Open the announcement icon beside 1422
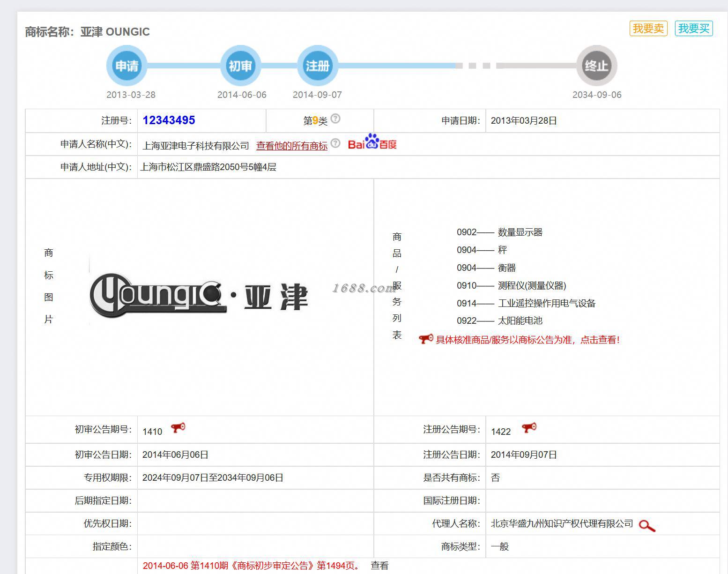The width and height of the screenshot is (728, 574). 529,427
